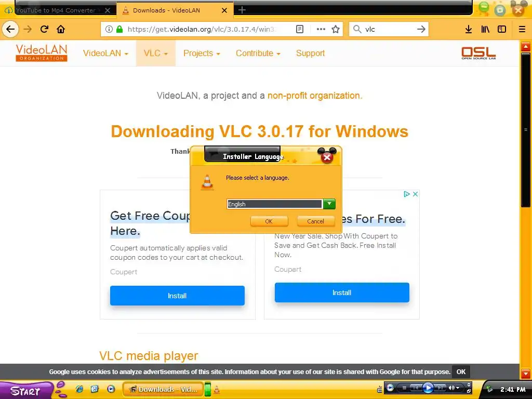This screenshot has height=399, width=532.
Task: Open the English language dropdown arrow
Action: coord(329,204)
